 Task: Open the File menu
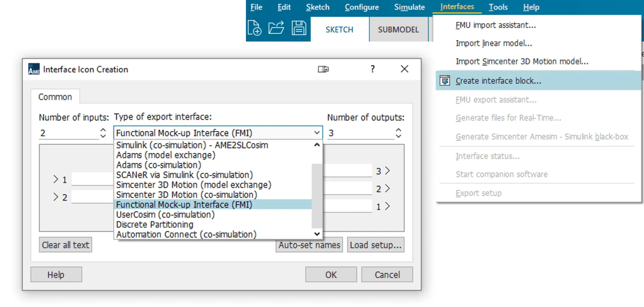click(x=256, y=7)
